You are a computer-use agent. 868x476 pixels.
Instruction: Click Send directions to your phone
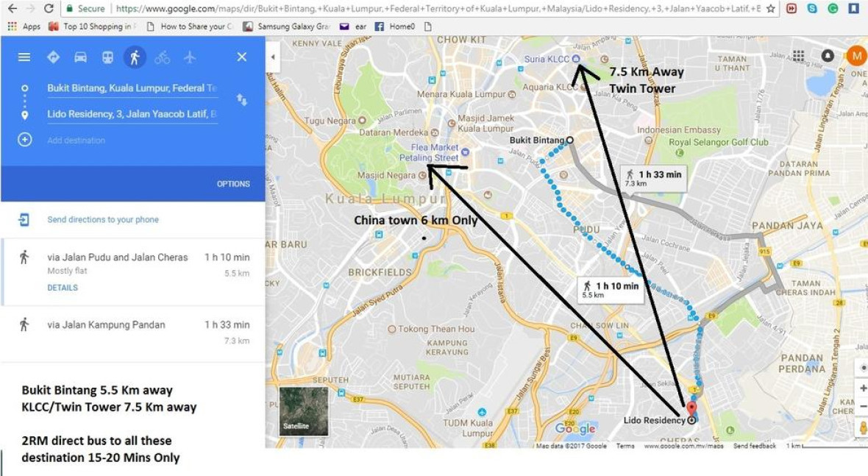point(103,220)
